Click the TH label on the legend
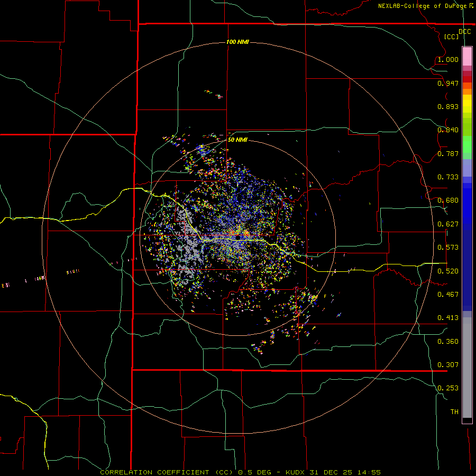Viewport: 476px width, 476px height. 454,412
